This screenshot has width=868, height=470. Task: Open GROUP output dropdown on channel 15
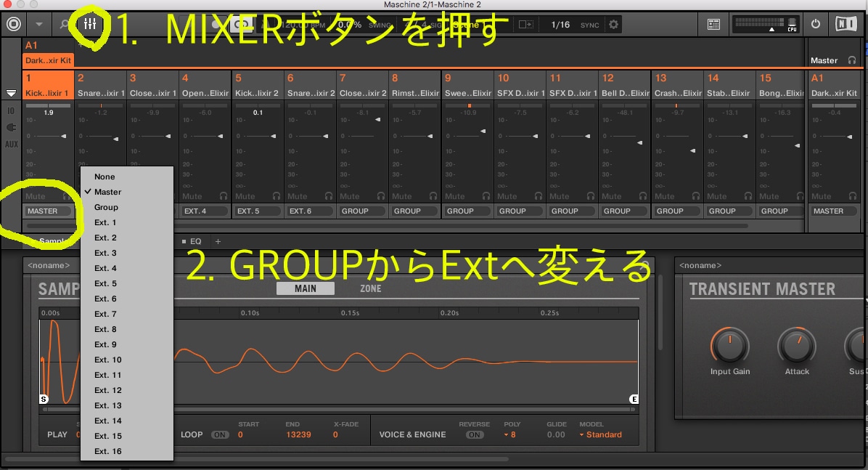pos(781,211)
